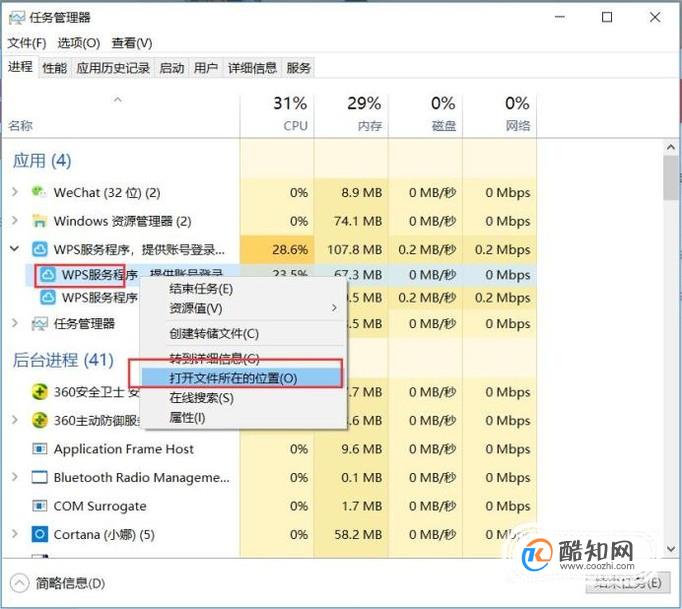Switch to the 性能 tab
The image size is (682, 609).
(x=55, y=68)
